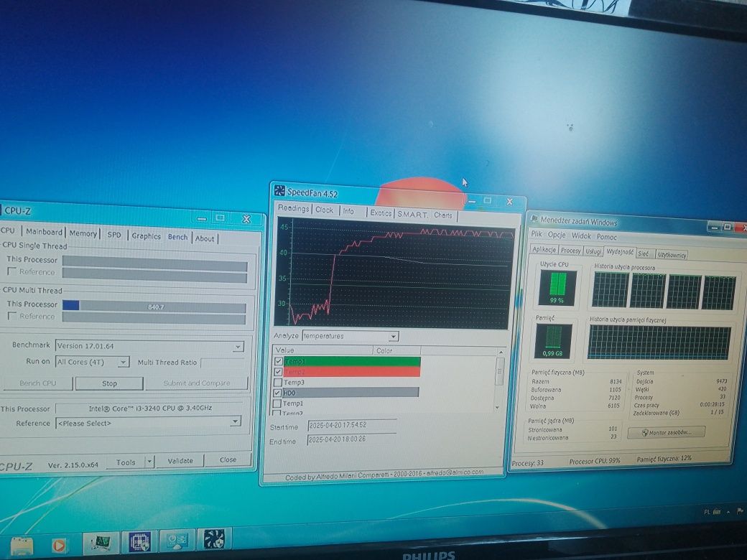Open the Benchmark version dropdown in CPU-Z
This screenshot has width=747, height=560.
[237, 347]
